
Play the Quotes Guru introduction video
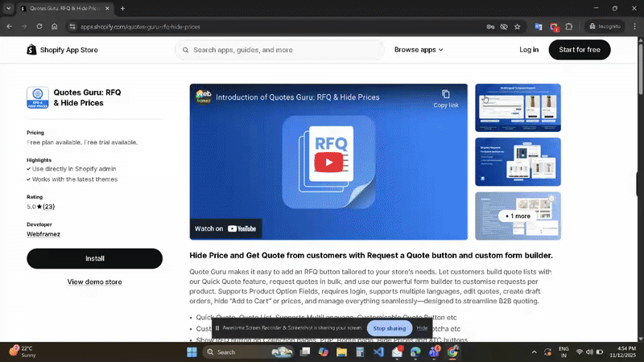[x=328, y=162]
